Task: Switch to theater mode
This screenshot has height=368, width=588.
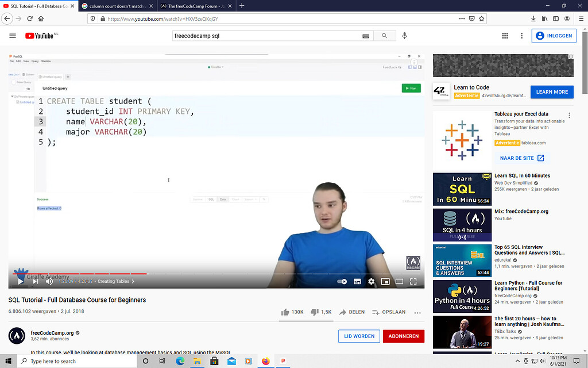Action: 400,281
